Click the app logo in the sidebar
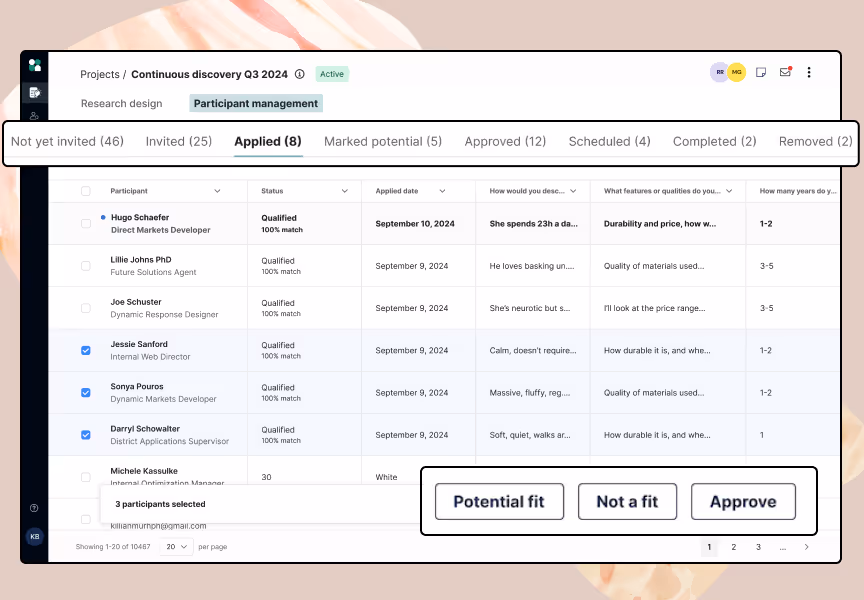The width and height of the screenshot is (864, 600). pos(35,65)
